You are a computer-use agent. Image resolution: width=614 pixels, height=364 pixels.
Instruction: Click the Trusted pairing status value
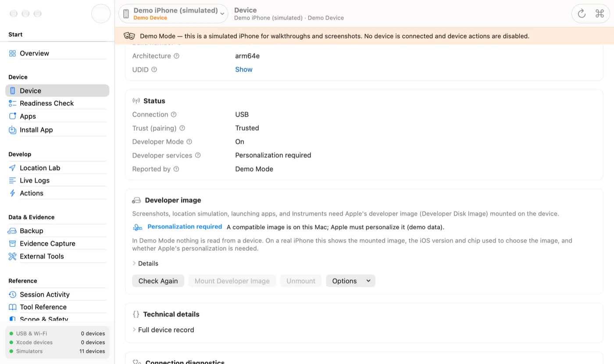(x=247, y=128)
